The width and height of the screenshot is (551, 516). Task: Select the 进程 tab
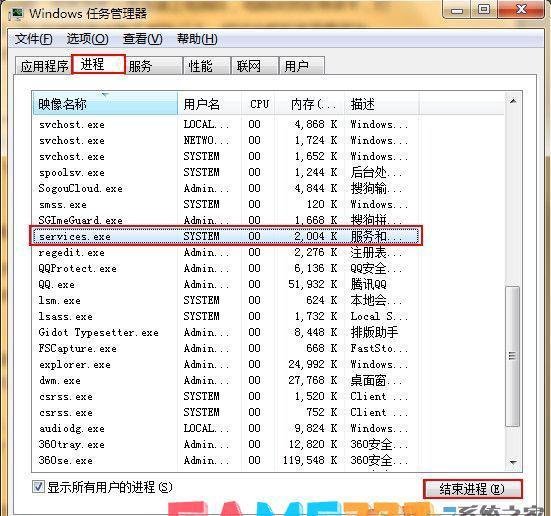pyautogui.click(x=98, y=64)
